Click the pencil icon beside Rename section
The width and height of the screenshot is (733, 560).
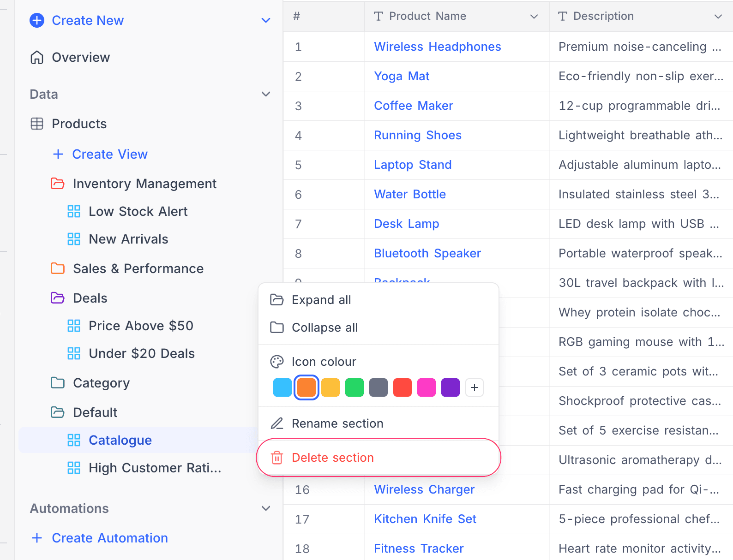click(x=277, y=423)
